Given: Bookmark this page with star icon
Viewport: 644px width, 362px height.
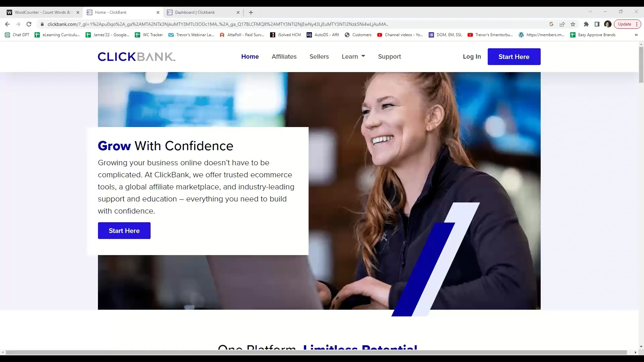Looking at the screenshot, I should coord(573,24).
